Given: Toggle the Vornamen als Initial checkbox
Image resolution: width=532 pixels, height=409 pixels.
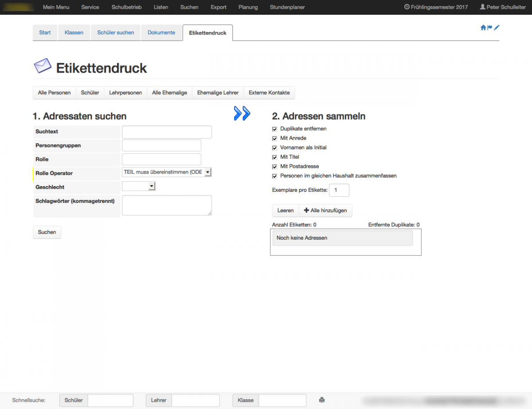Looking at the screenshot, I should point(274,148).
